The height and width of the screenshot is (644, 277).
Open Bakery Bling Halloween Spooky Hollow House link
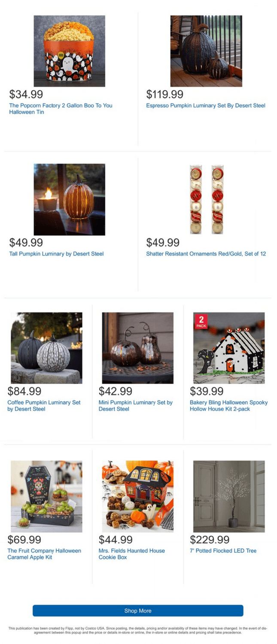228,406
